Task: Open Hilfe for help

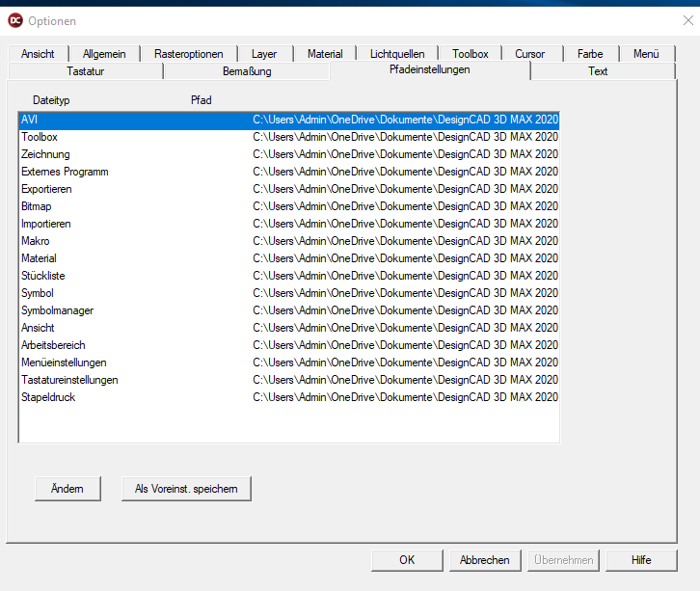Action: click(641, 560)
